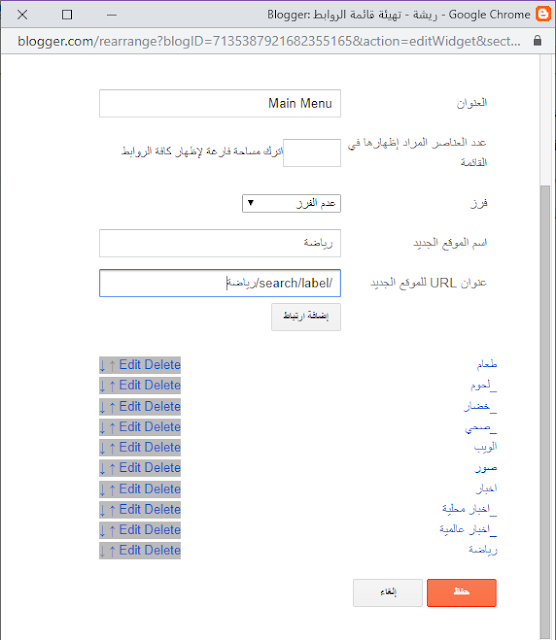Delete the صور link

(x=162, y=467)
